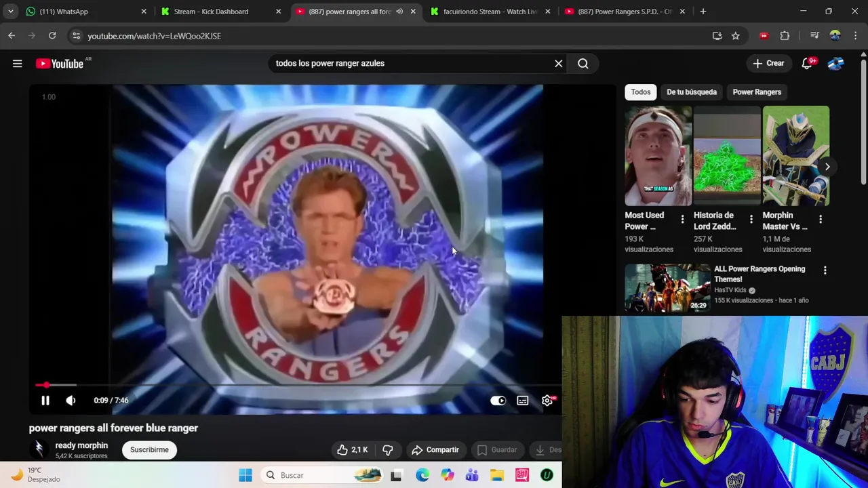This screenshot has width=868, height=488.
Task: Open the Windows Start menu
Action: [x=245, y=475]
